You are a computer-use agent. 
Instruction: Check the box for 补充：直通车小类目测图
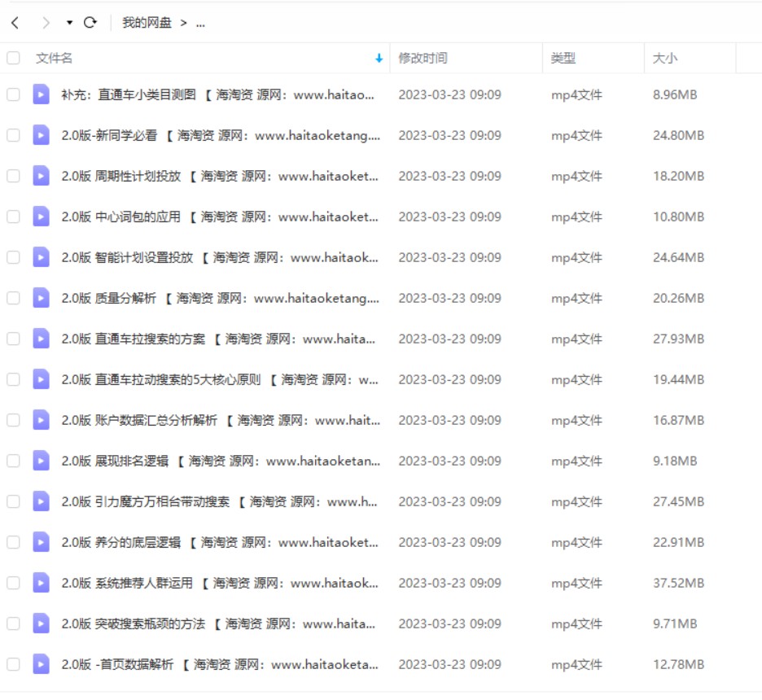coord(13,94)
